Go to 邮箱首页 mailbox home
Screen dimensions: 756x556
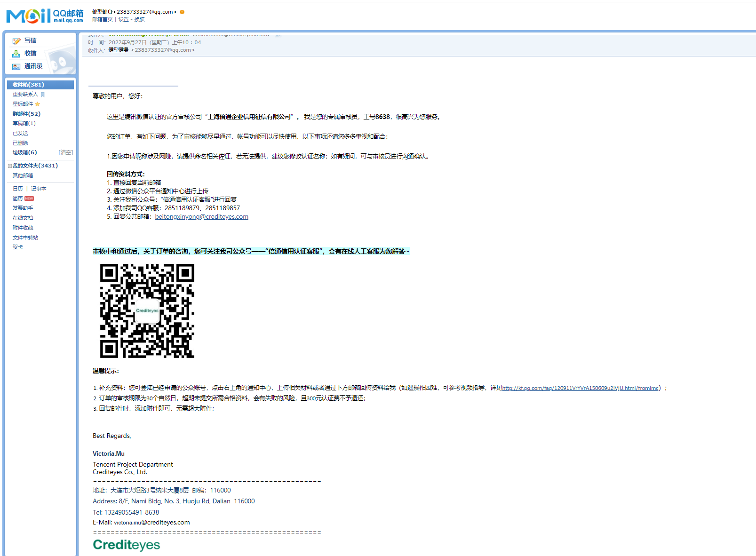pos(103,20)
